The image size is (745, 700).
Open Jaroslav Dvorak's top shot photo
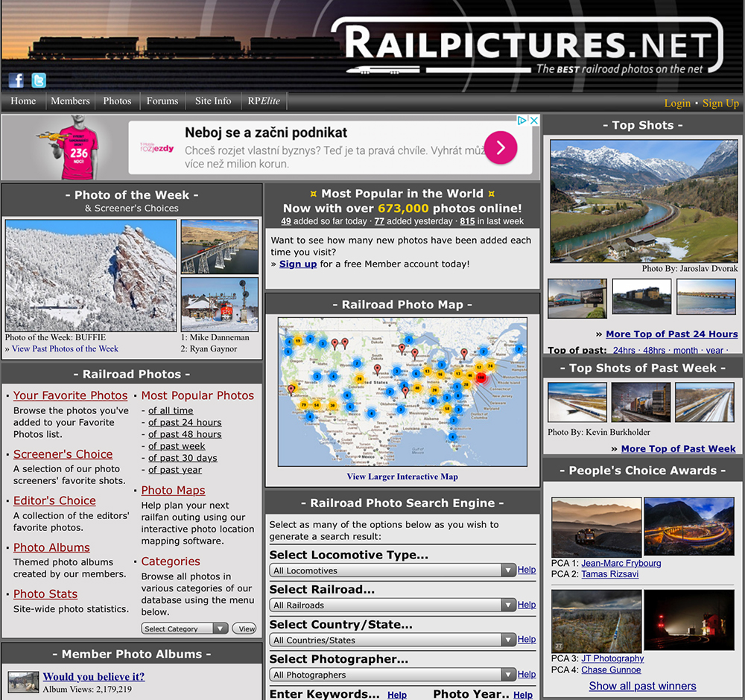pyautogui.click(x=644, y=201)
